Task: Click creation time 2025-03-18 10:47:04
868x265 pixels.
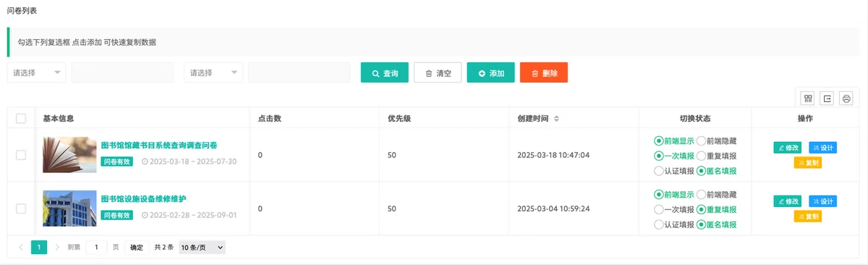Action: (x=554, y=155)
